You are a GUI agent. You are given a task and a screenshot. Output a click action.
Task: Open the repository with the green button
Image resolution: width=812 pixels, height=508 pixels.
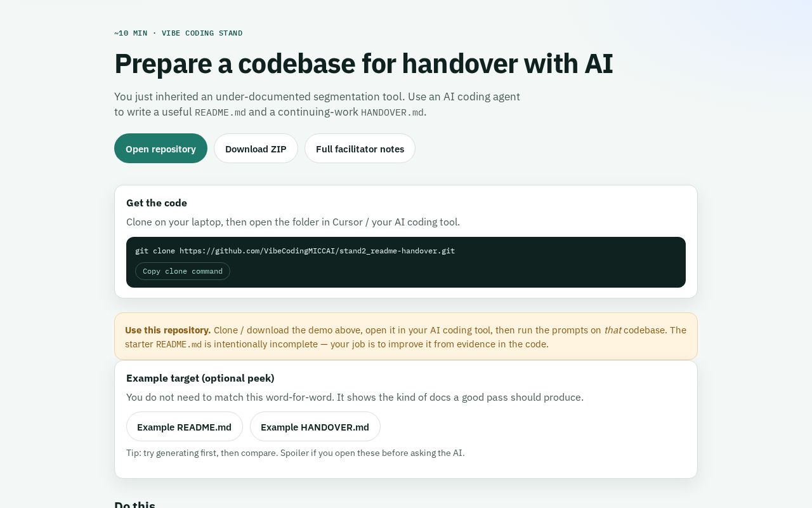pyautogui.click(x=160, y=149)
